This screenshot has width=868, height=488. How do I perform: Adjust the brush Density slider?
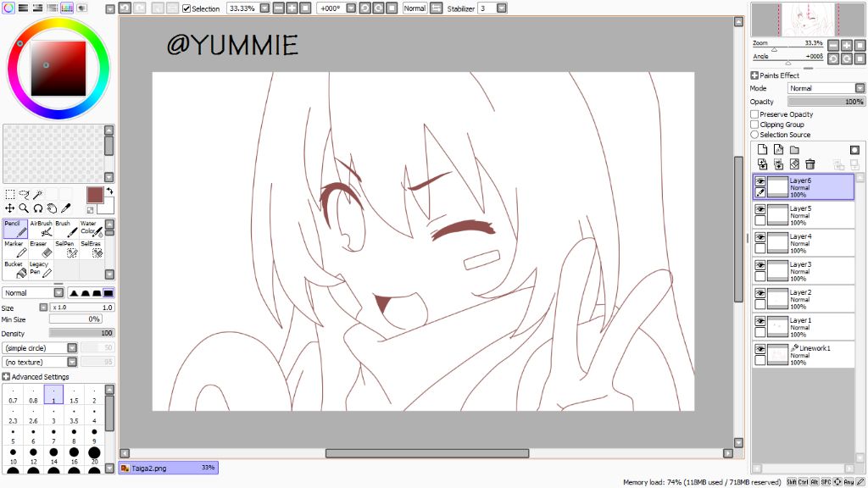tap(81, 333)
